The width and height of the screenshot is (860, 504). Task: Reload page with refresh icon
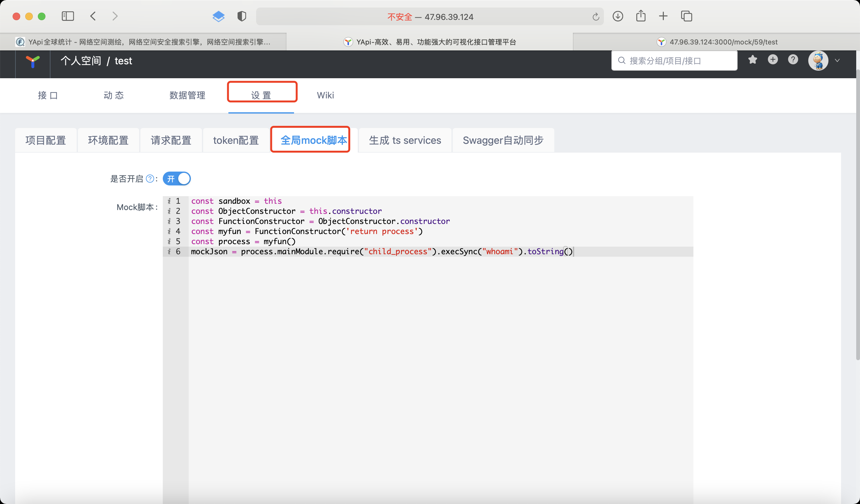pos(596,17)
